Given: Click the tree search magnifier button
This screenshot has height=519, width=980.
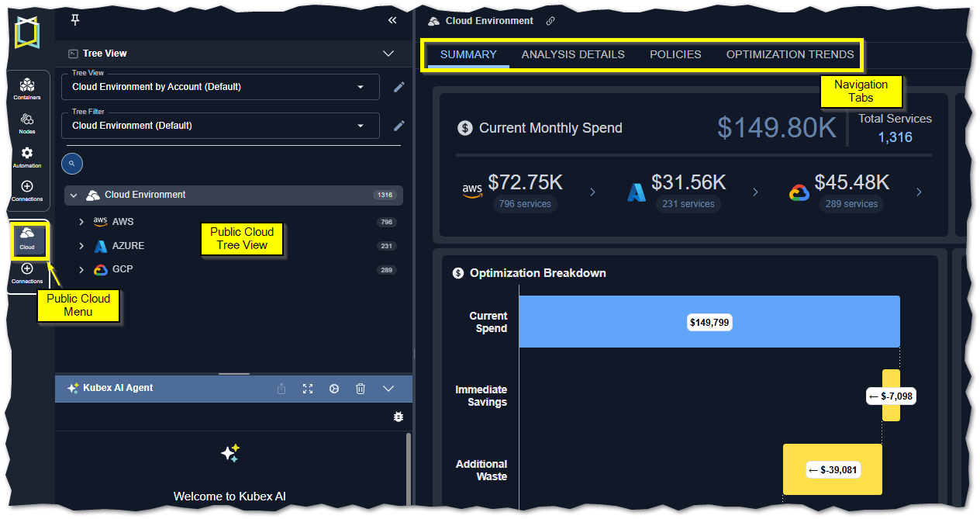Looking at the screenshot, I should pos(72,164).
